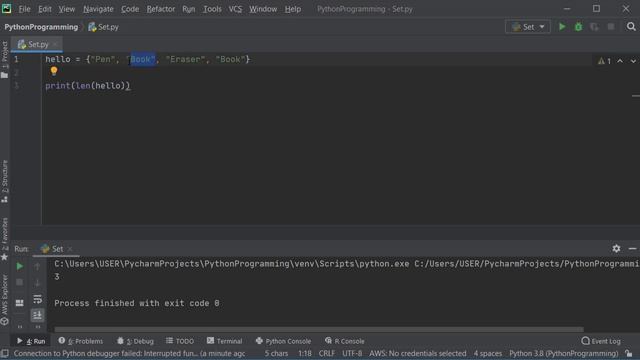Toggle soft-wrap in Run console
This screenshot has width=640, height=360.
[x=37, y=299]
